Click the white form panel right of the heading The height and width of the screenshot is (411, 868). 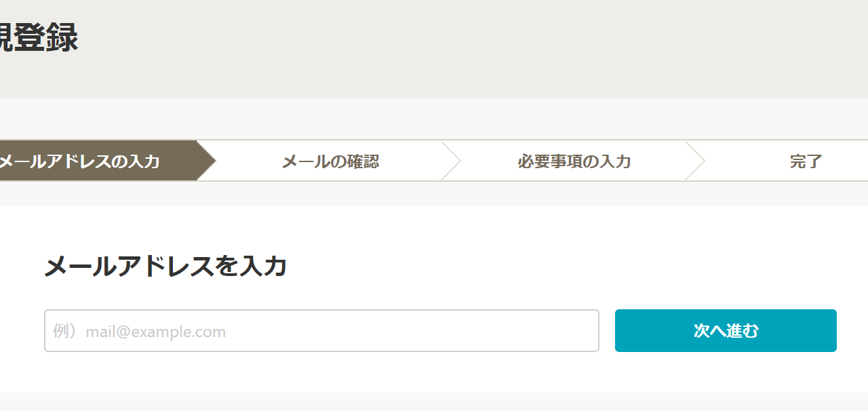click(576, 267)
